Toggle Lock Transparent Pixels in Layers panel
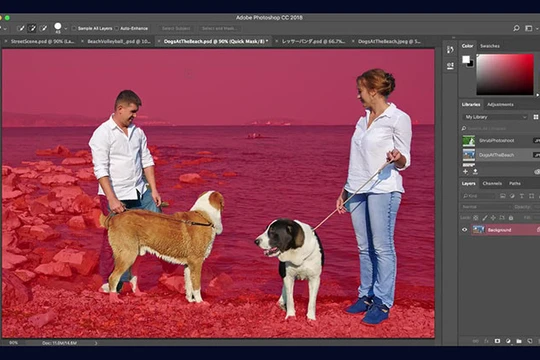This screenshot has height=360, width=540. (x=476, y=218)
